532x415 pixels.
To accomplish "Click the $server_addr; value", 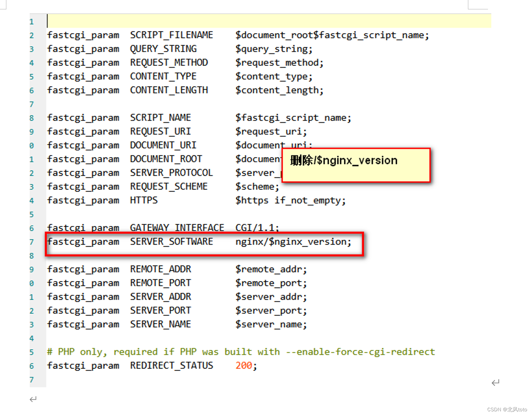I will 271,297.
